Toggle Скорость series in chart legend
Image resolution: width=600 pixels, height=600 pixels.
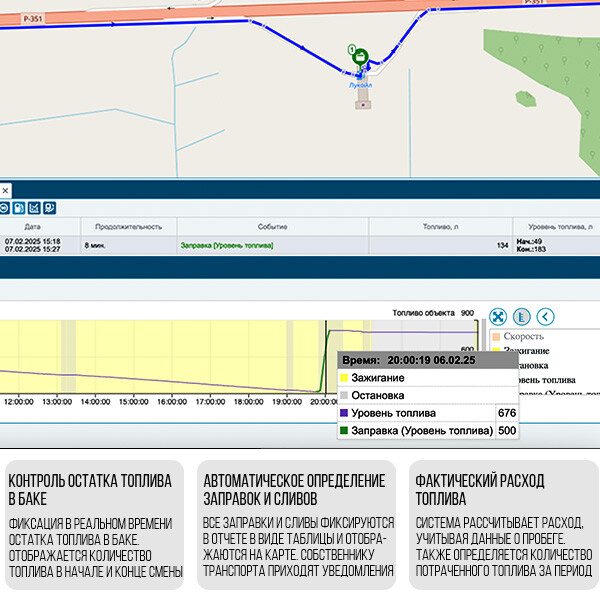coord(523,338)
